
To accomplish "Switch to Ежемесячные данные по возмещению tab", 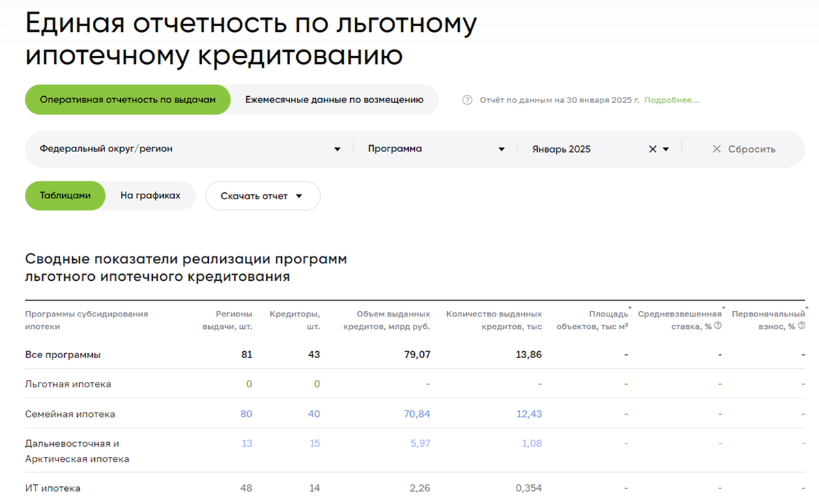I will 334,100.
